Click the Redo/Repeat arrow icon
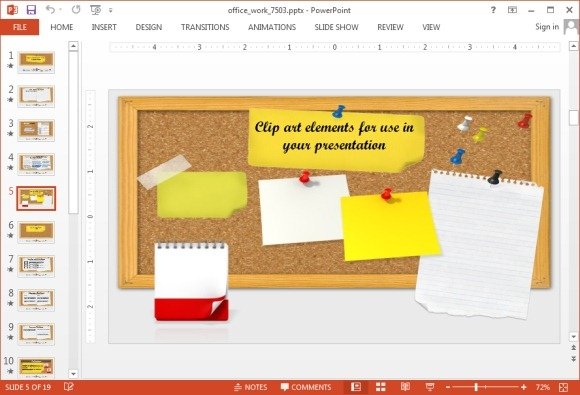 pyautogui.click(x=76, y=10)
